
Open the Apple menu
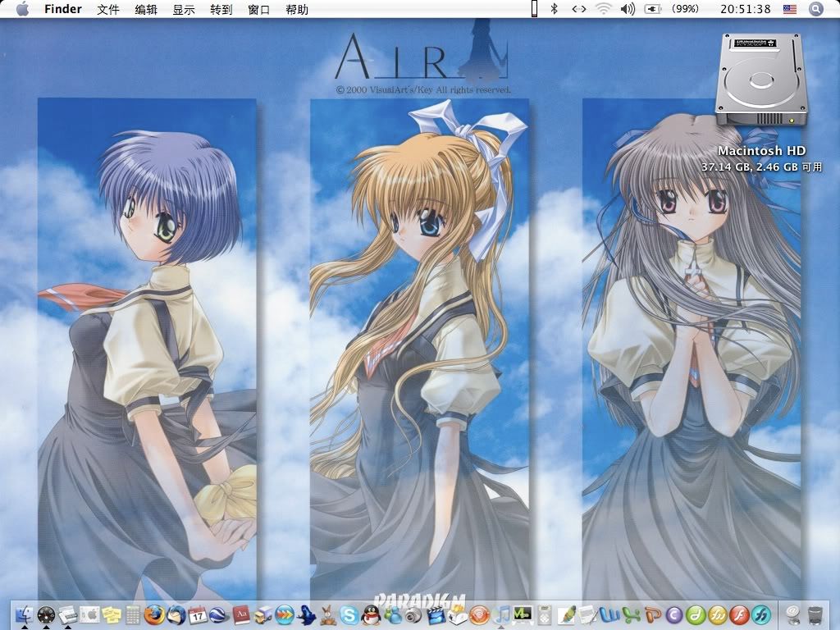click(x=22, y=9)
